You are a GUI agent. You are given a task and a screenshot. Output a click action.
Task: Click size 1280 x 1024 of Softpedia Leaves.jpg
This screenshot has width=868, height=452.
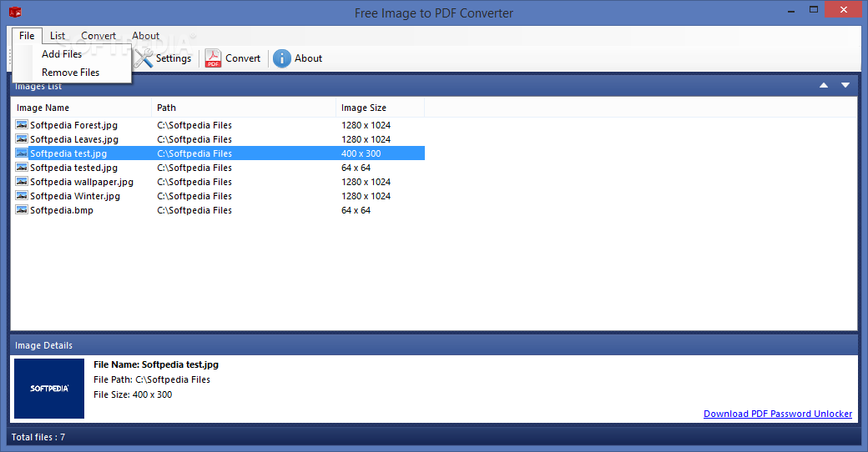(366, 139)
